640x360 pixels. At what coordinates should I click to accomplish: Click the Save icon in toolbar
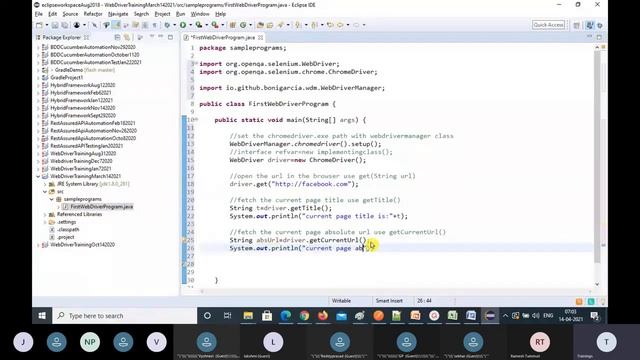click(55, 25)
